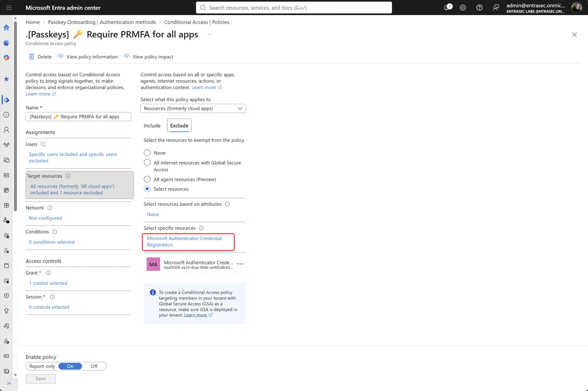Select All internet resources with Global Secure Access
588x391 pixels.
point(147,163)
